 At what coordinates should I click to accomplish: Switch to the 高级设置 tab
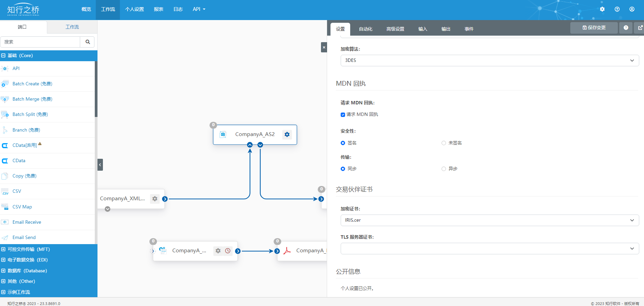pos(395,29)
